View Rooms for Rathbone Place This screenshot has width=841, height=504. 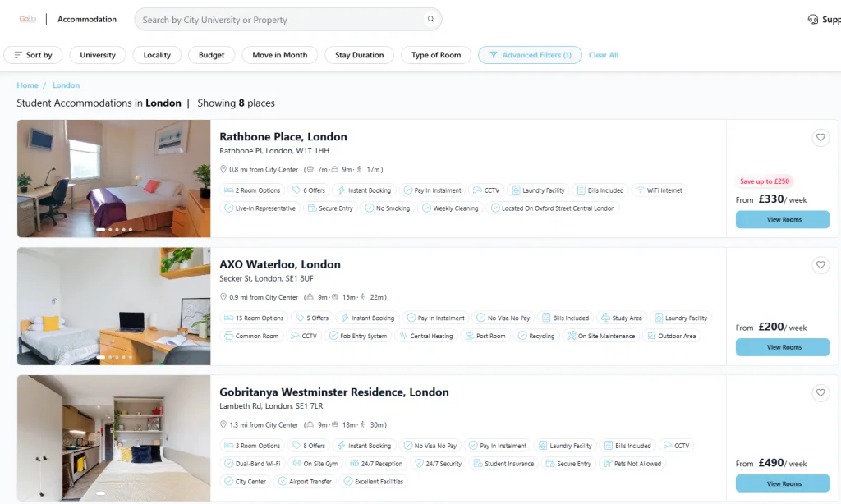coord(782,219)
